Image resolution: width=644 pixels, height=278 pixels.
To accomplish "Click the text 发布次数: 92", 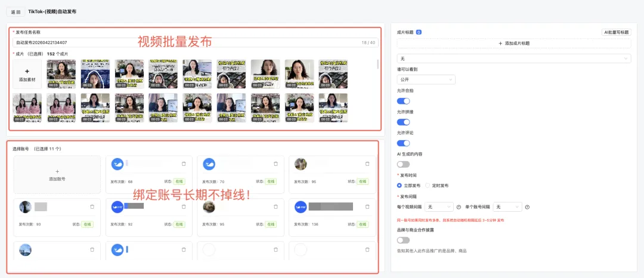I will (122, 224).
